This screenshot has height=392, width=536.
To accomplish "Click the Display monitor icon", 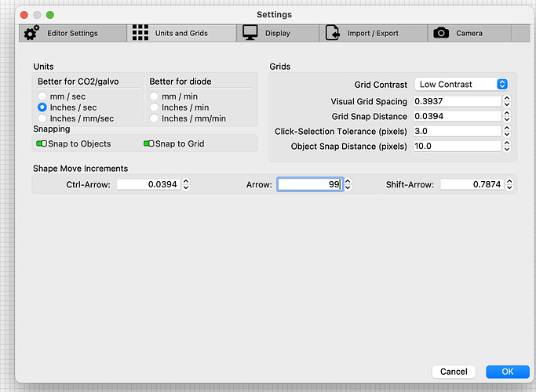I will (250, 33).
